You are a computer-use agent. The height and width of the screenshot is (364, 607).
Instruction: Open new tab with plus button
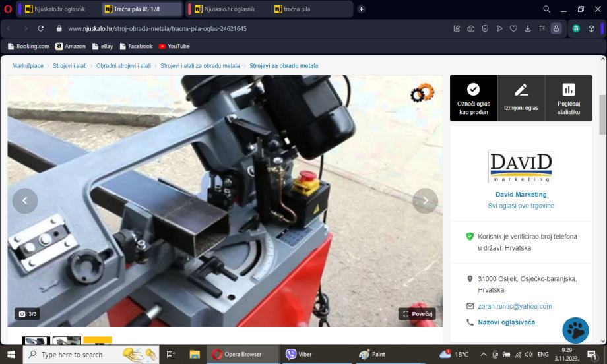point(361,9)
